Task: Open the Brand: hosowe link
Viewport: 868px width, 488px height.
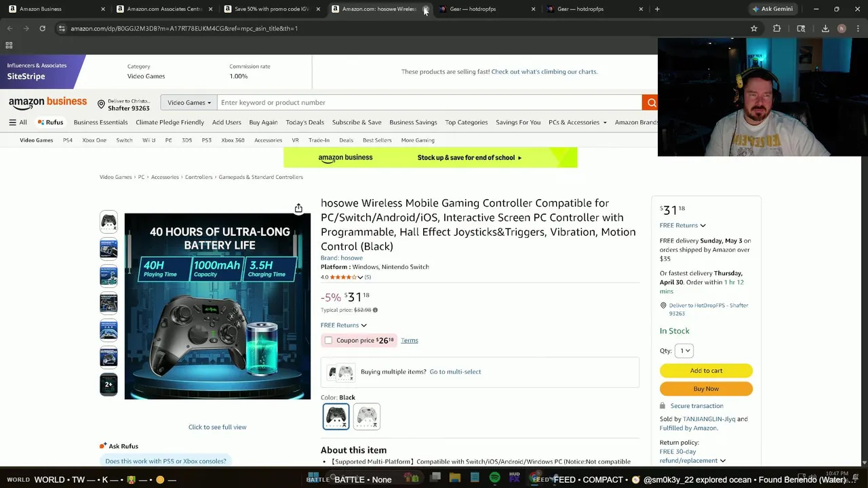Action: click(342, 258)
